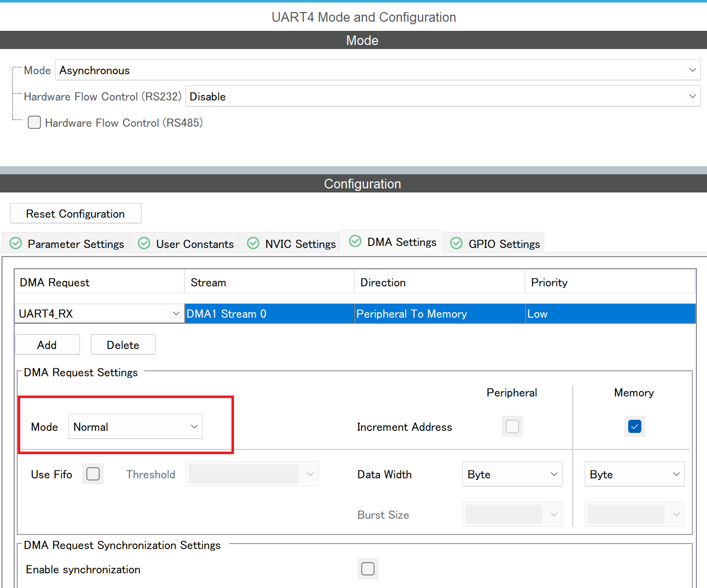Add a new DMA request

coord(47,345)
